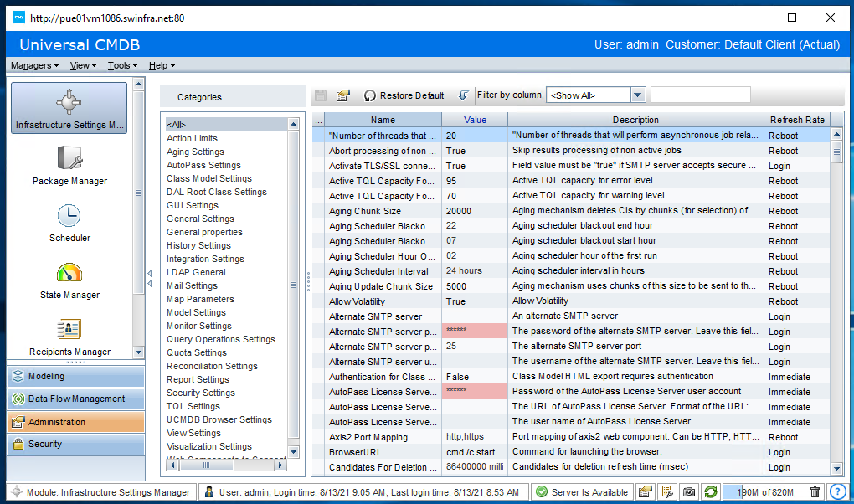Open the Tools menu
The width and height of the screenshot is (854, 504).
pos(122,64)
